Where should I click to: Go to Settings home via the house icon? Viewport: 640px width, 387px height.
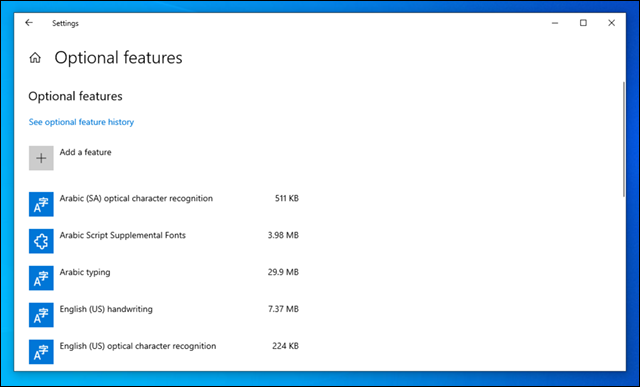click(x=35, y=58)
